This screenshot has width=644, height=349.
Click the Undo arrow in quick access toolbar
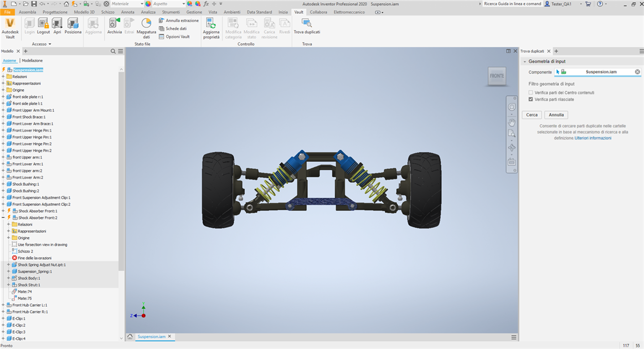click(42, 4)
